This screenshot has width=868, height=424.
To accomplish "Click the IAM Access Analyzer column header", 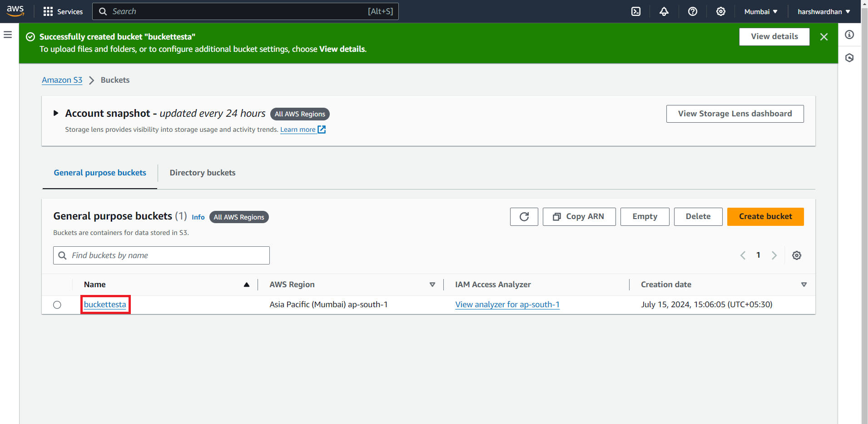I will point(493,284).
